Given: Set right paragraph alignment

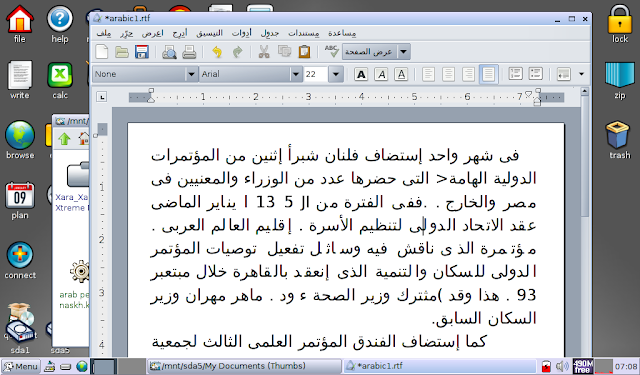Looking at the screenshot, I should tap(468, 74).
